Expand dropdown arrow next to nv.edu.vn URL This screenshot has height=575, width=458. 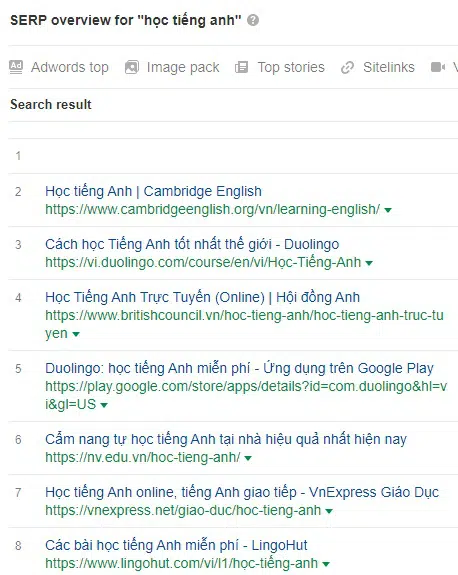tap(248, 458)
